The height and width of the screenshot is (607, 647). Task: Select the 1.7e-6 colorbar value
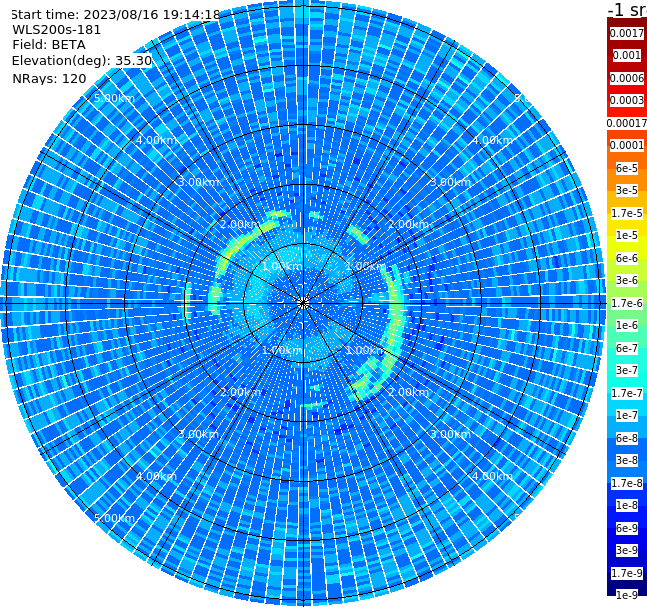click(627, 303)
